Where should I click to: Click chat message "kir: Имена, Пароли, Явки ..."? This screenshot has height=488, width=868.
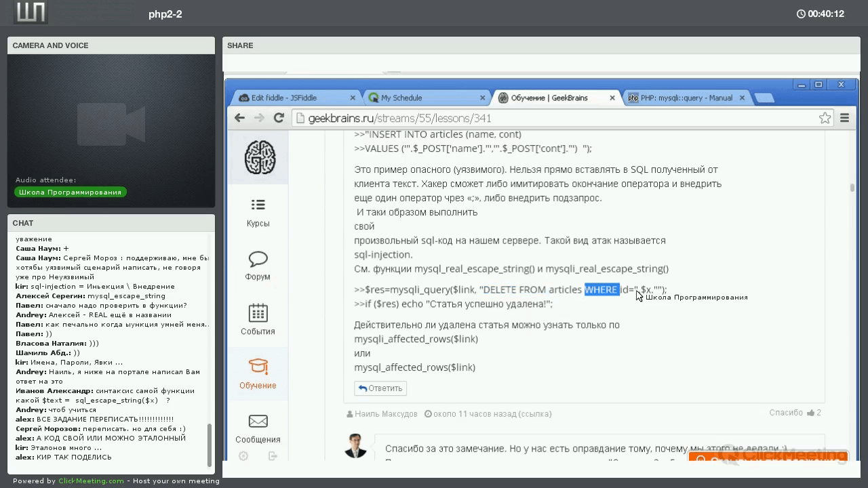69,363
